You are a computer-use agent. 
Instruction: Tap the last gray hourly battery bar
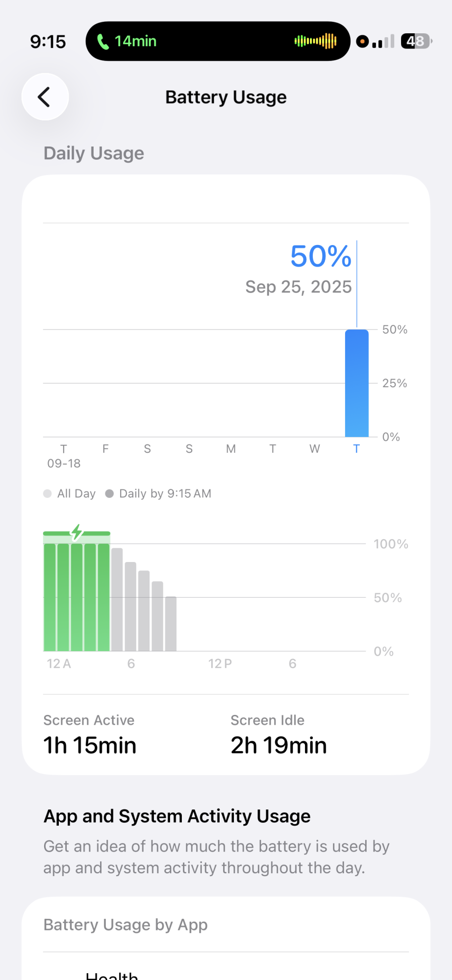(x=171, y=623)
